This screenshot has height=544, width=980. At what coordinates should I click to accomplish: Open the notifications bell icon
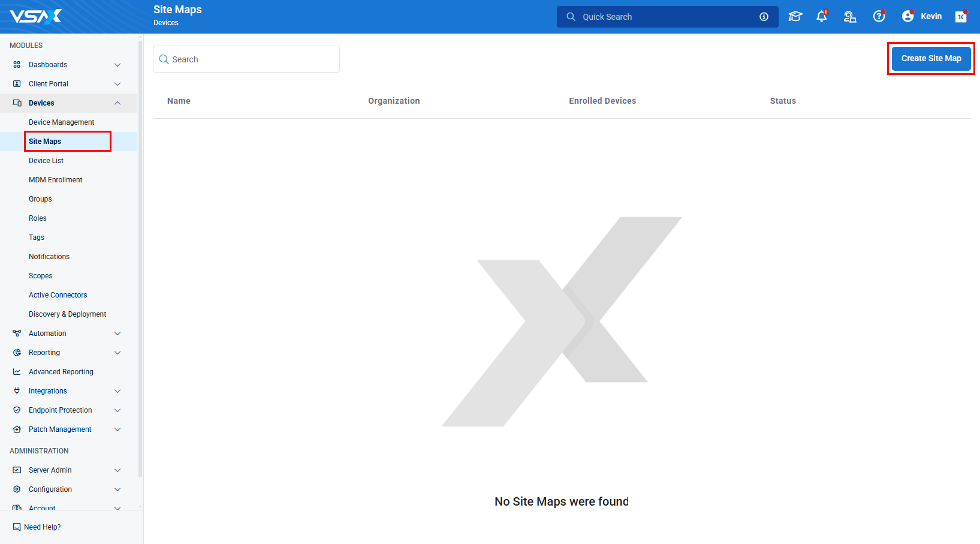coord(822,16)
